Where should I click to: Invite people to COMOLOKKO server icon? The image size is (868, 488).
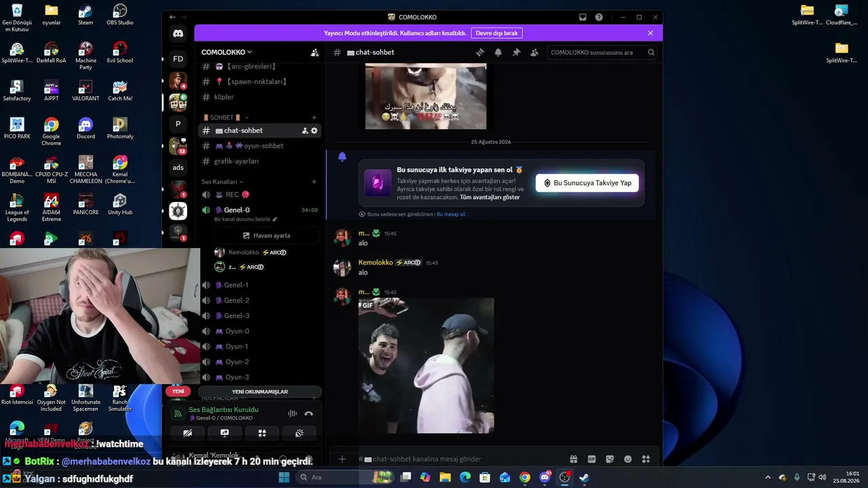pyautogui.click(x=315, y=52)
